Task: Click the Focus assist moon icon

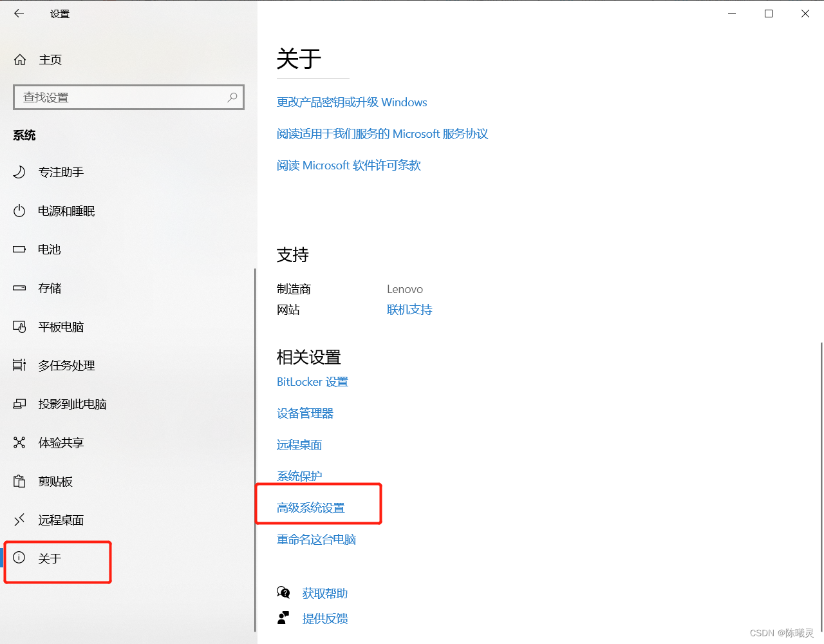Action: coord(19,172)
